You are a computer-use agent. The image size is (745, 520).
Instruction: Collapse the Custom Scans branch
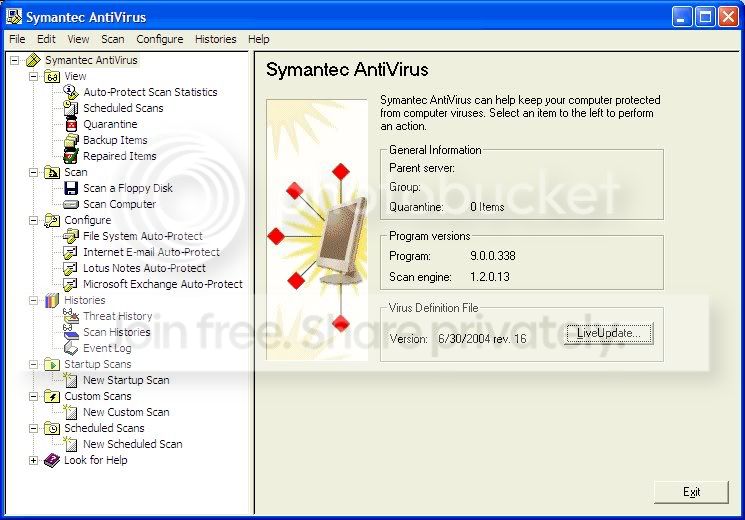click(33, 396)
